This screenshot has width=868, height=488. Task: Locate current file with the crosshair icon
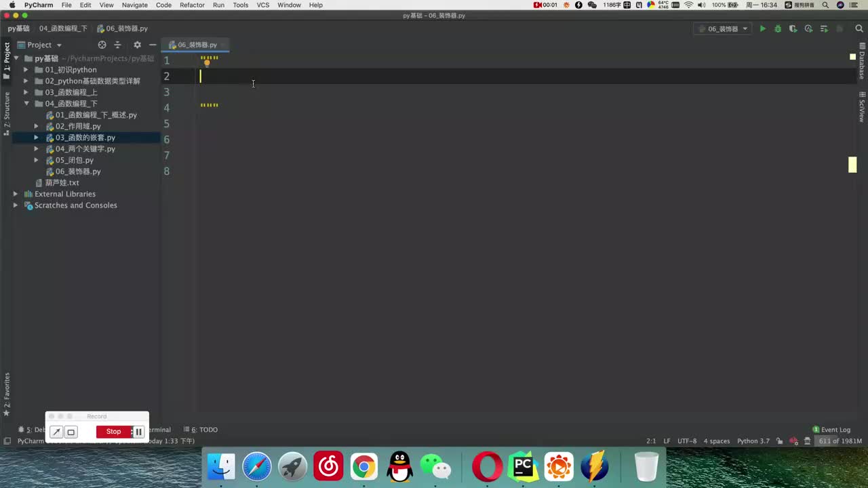pos(102,45)
